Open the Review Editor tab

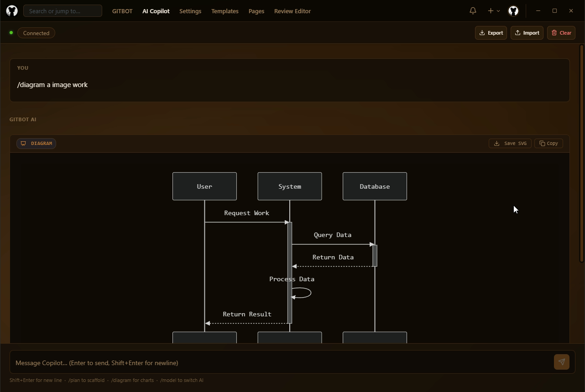click(x=292, y=11)
